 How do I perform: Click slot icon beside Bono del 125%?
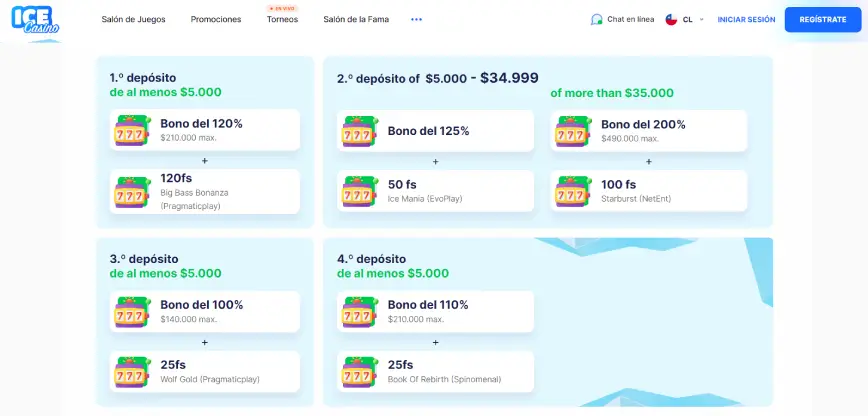[360, 131]
